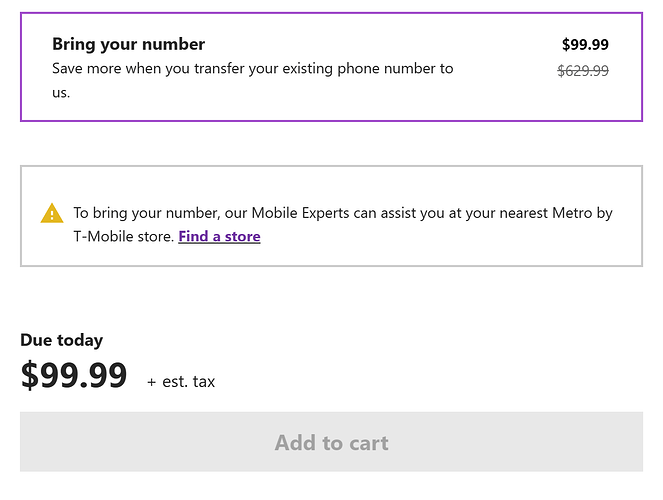663x500 pixels.
Task: Click the yellow warning triangle icon
Action: pos(52,213)
